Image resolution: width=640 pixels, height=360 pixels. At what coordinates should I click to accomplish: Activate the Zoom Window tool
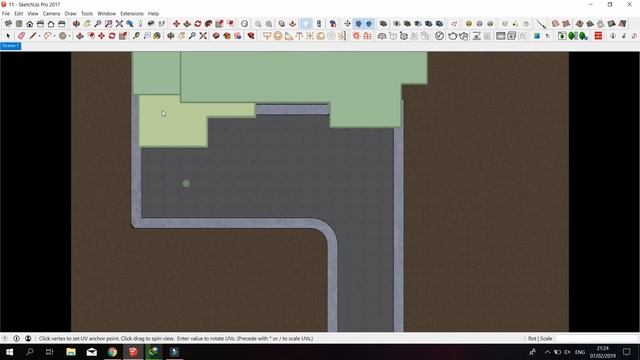[108, 24]
